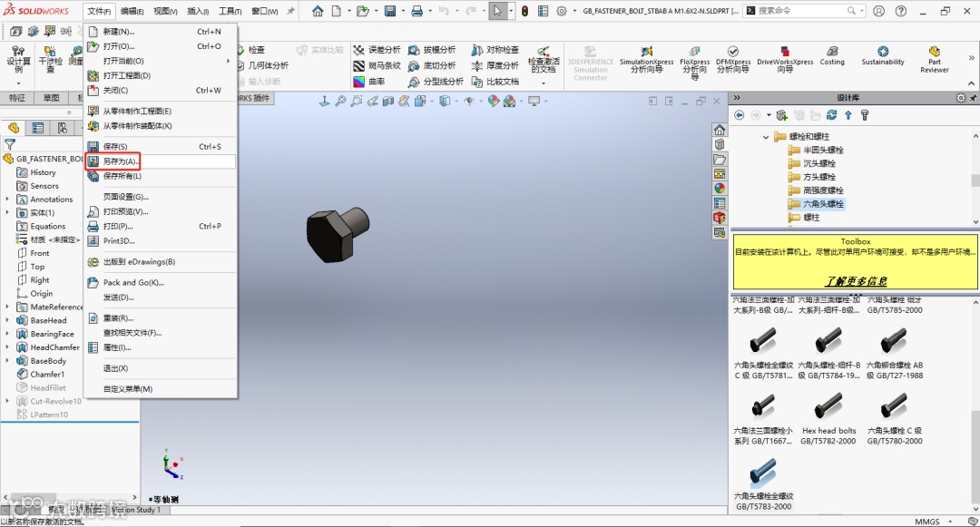Image resolution: width=980 pixels, height=527 pixels.
Task: Open the Costing tool
Action: pyautogui.click(x=832, y=55)
